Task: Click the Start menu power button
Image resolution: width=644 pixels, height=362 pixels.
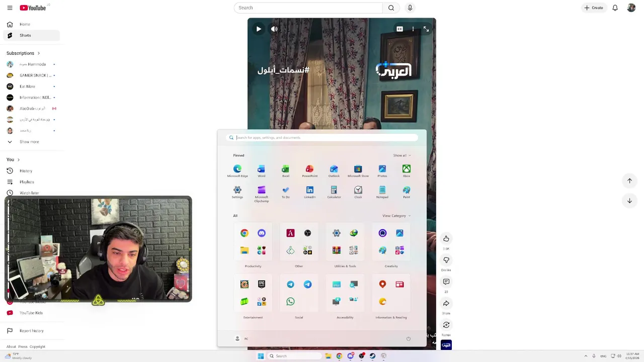Action: point(409,338)
